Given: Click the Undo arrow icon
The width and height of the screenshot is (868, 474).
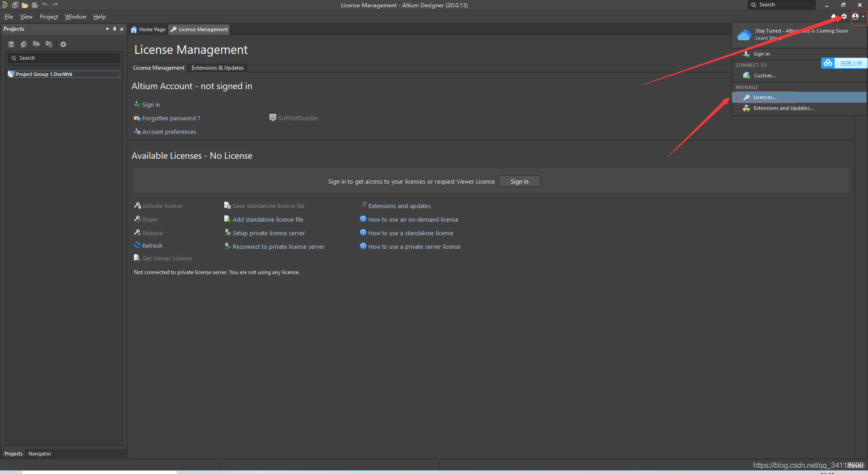Looking at the screenshot, I should point(45,5).
